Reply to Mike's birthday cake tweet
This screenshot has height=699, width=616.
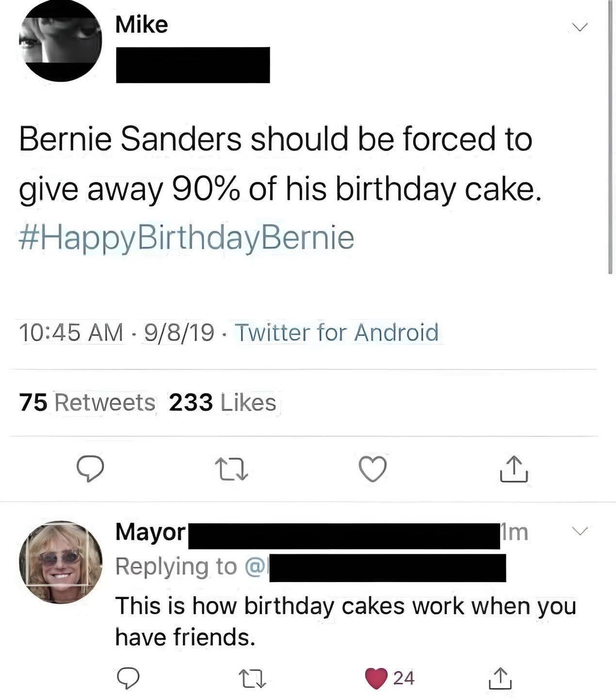pyautogui.click(x=90, y=468)
